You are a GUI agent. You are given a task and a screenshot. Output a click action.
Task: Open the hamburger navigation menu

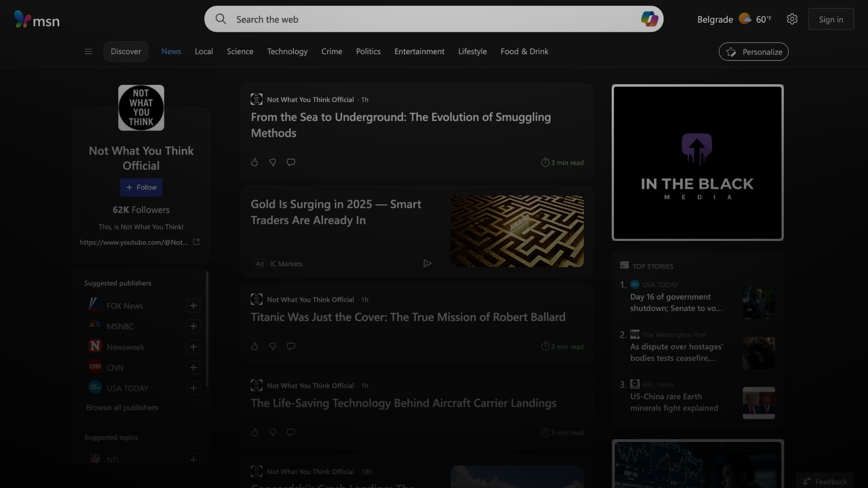pos(88,52)
